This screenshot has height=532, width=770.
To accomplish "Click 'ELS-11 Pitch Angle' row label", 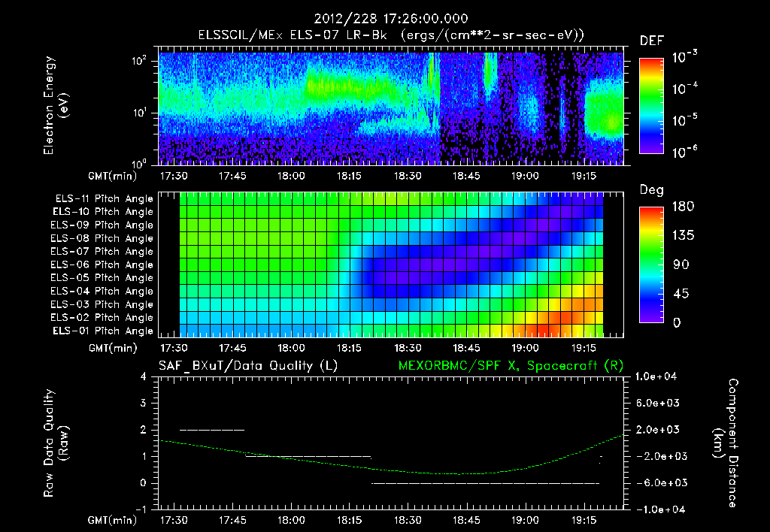I will [x=104, y=199].
